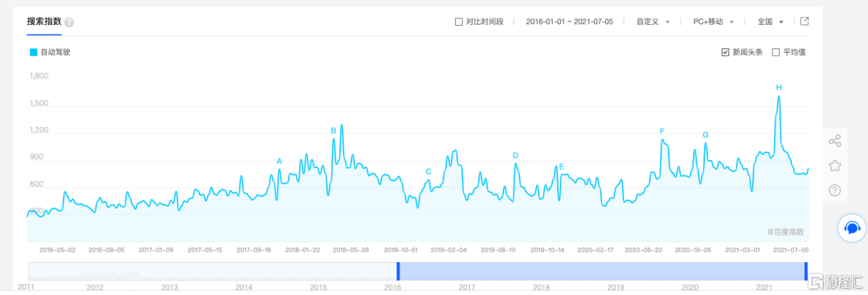Click news marker H on the chart

pos(779,88)
